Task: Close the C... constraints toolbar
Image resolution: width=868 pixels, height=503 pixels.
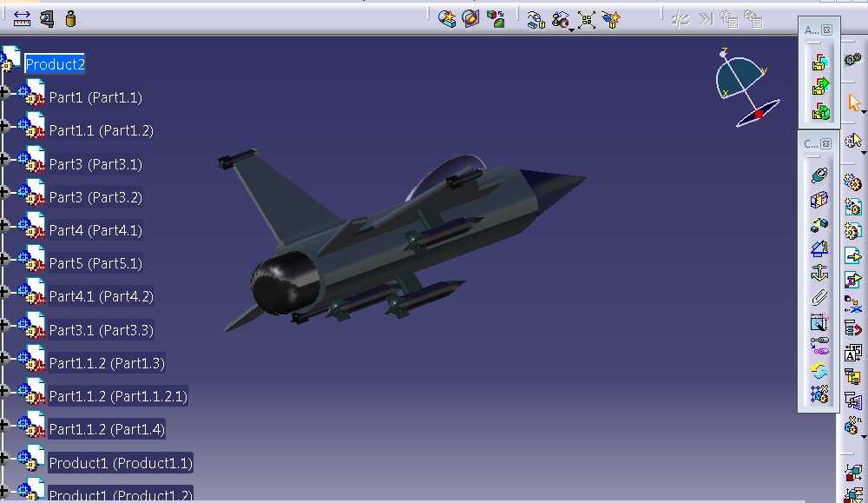Action: pyautogui.click(x=826, y=144)
